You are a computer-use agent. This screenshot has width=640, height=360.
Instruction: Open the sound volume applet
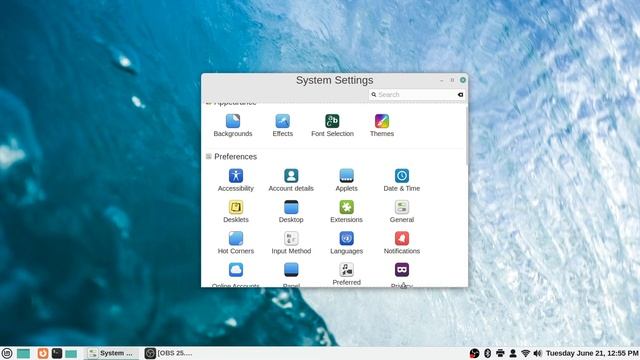click(538, 353)
